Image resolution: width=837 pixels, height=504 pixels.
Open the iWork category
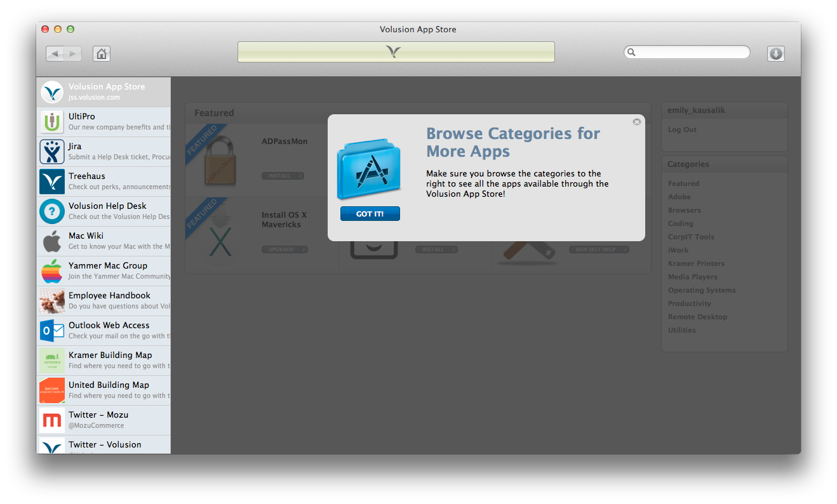tap(678, 250)
